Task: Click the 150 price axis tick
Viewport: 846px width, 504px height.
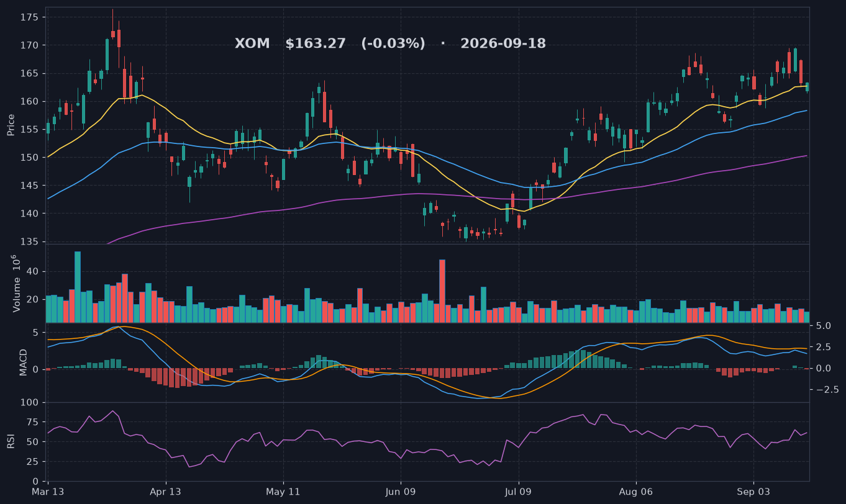Action: (29, 157)
